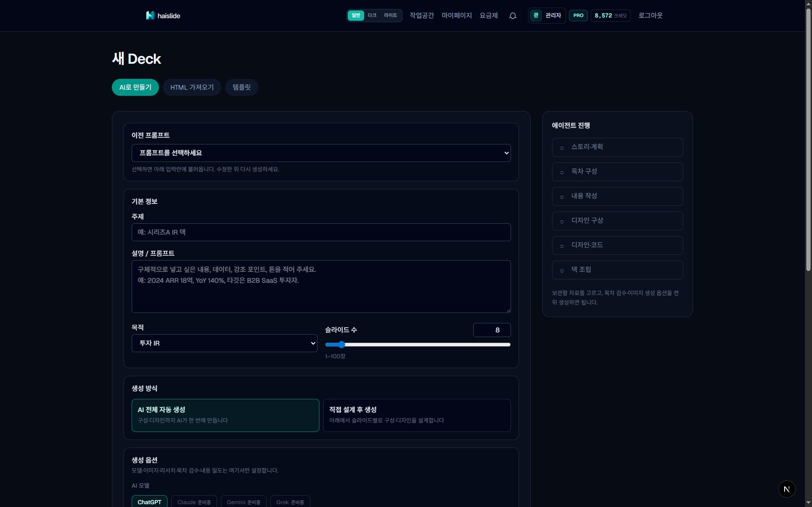Viewport: 812px width, 507px height.
Task: Click the 내용 작성 agent step
Action: coord(618,196)
